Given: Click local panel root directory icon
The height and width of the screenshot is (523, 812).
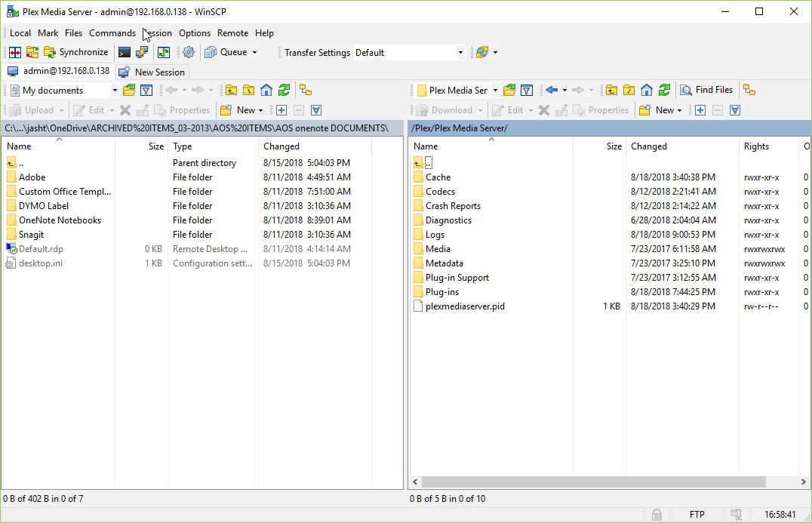Looking at the screenshot, I should coord(248,90).
